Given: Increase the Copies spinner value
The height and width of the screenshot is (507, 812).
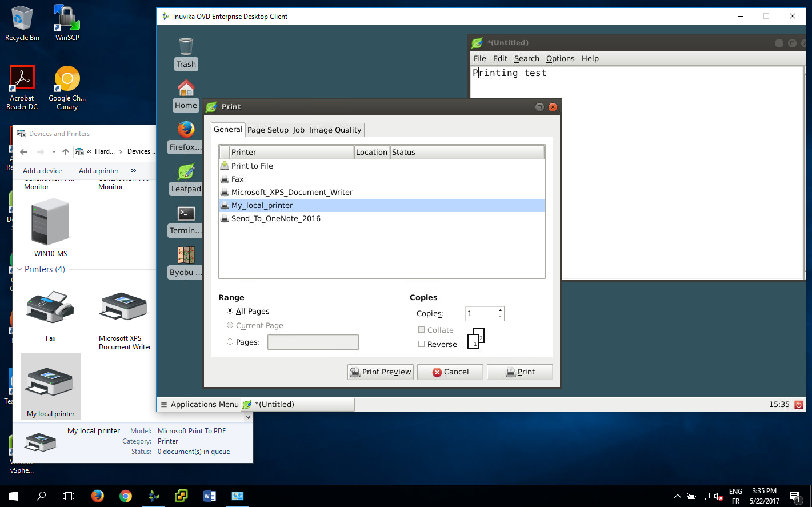Looking at the screenshot, I should [500, 310].
